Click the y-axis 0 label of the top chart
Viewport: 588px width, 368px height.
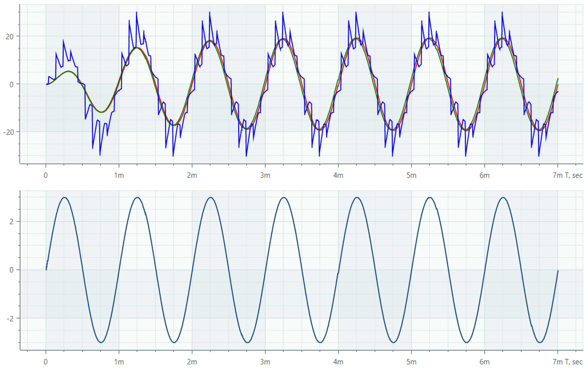11,84
